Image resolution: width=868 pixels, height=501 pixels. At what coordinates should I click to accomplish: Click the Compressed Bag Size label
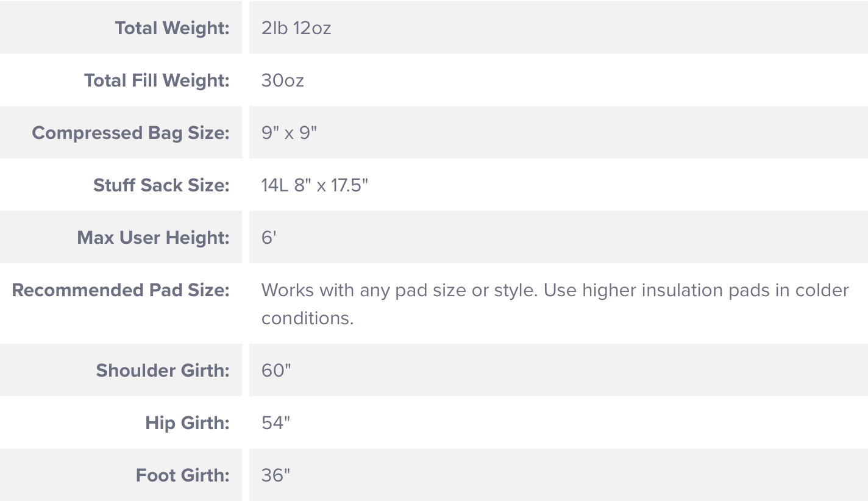130,133
